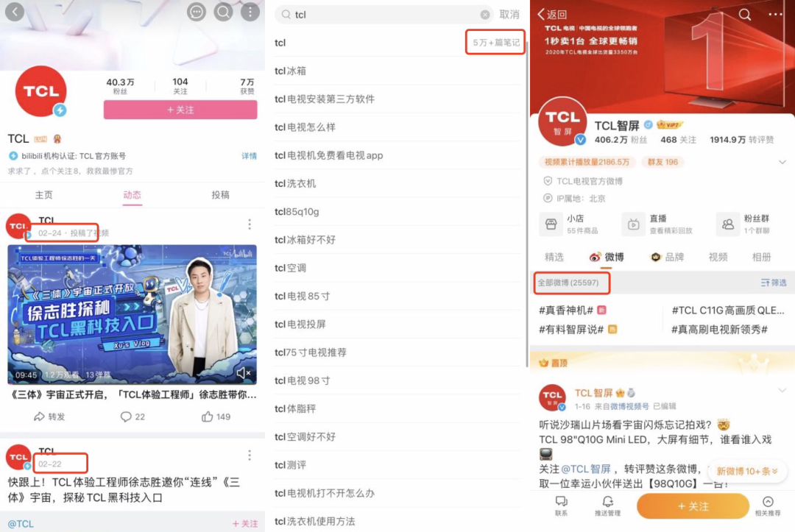Tap 取消 to cancel the search
Viewport: 795px width, 532px height.
click(x=509, y=15)
